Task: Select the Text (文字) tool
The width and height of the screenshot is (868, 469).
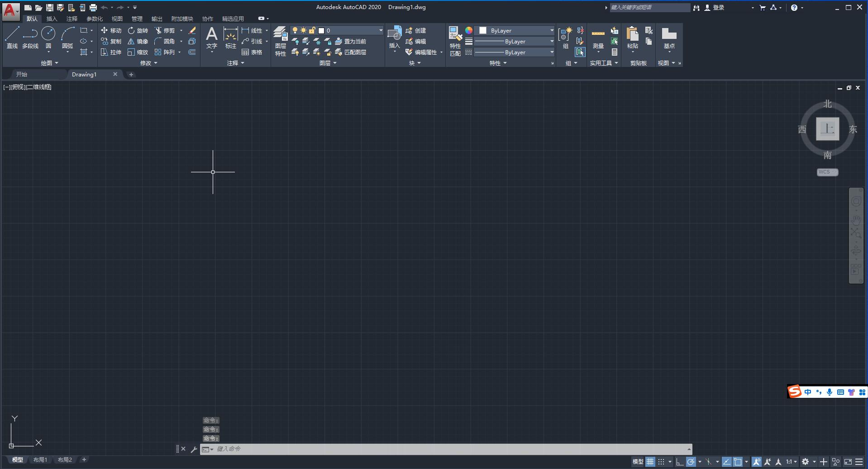Action: coord(212,38)
